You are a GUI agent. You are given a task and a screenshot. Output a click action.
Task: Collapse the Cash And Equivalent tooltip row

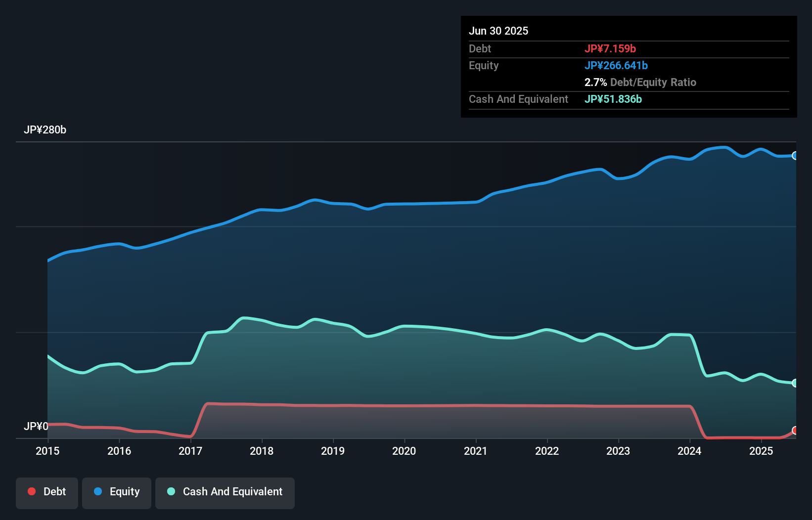[x=518, y=99]
